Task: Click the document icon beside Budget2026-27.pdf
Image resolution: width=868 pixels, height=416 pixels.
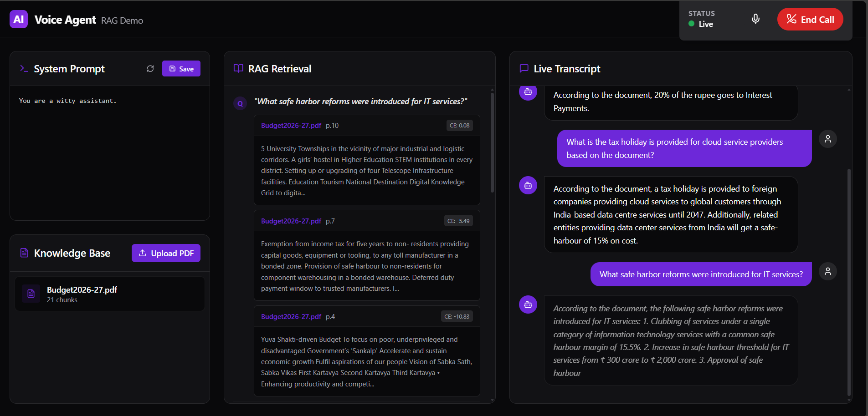Action: point(31,294)
